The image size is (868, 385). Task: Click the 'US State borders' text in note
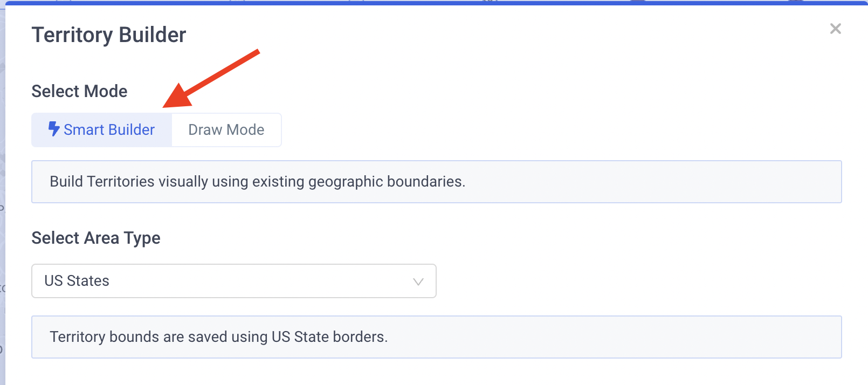329,337
